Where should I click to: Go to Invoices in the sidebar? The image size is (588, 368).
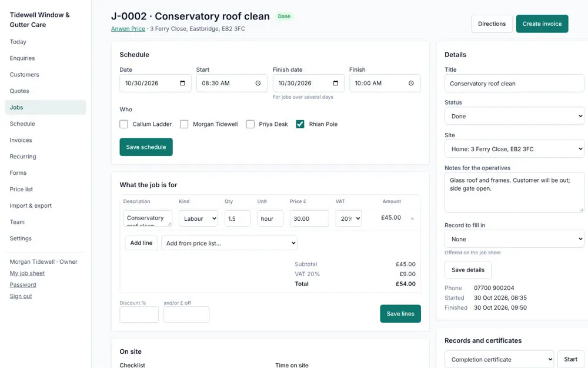tap(21, 140)
